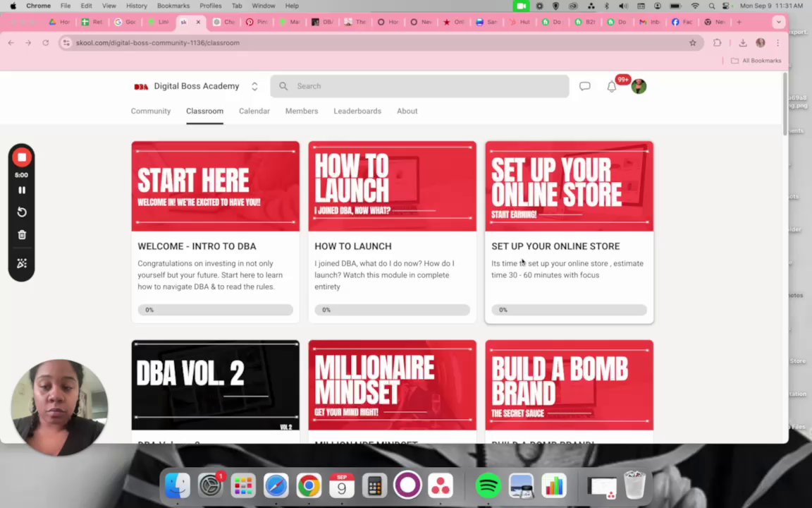Screen dimensions: 812x508
Task: Click the DBA logo
Action: [x=141, y=87]
